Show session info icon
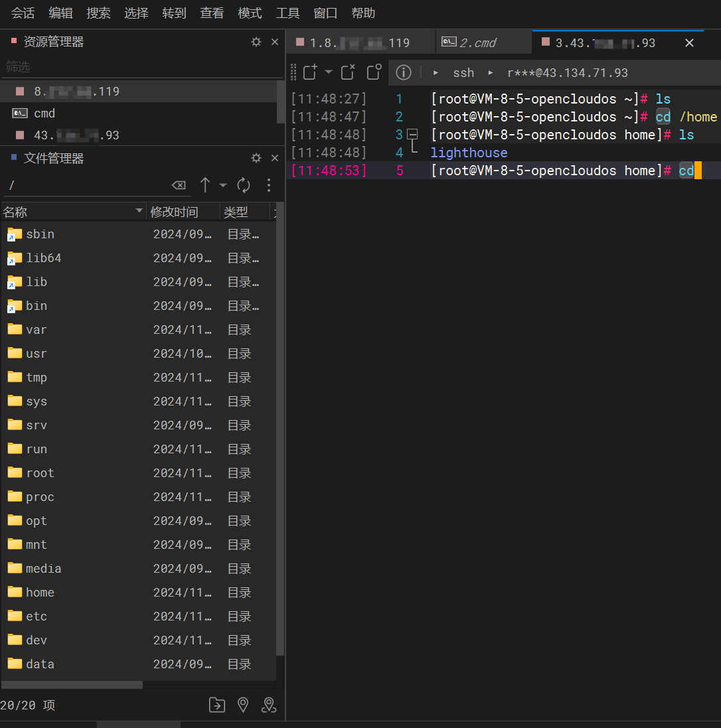 point(403,72)
